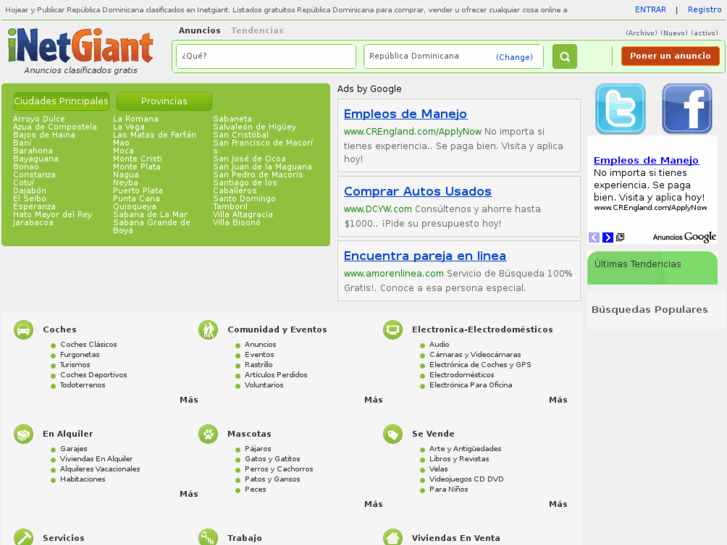Open the Facebook icon
The width and height of the screenshot is (727, 545).
[x=687, y=109]
